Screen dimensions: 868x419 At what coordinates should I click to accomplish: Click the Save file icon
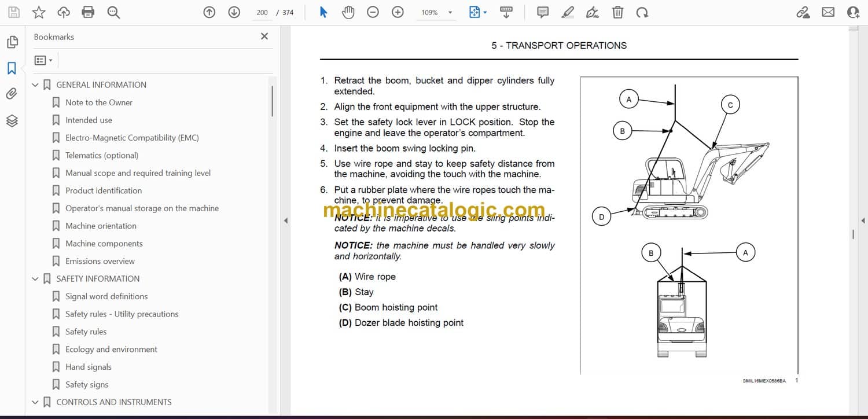[14, 12]
